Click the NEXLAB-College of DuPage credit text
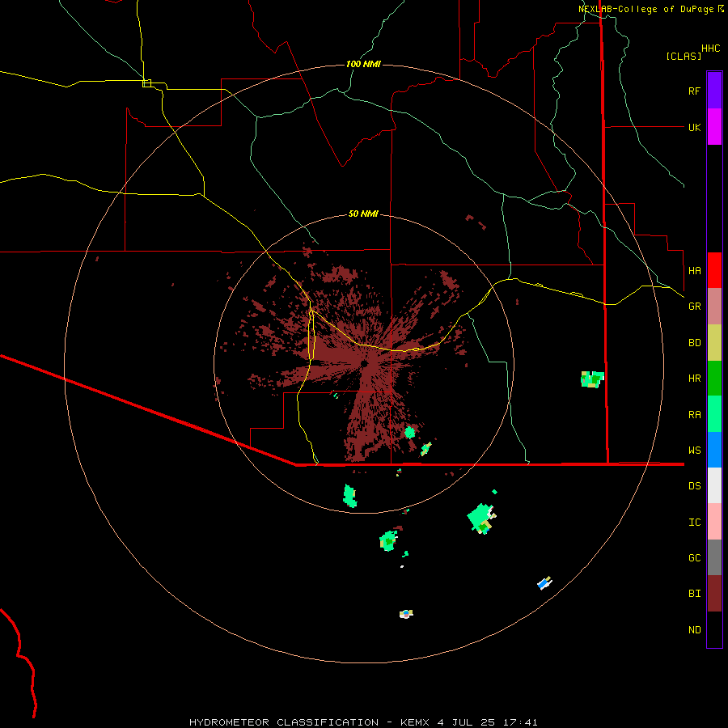This screenshot has height=728, width=728. (647, 9)
